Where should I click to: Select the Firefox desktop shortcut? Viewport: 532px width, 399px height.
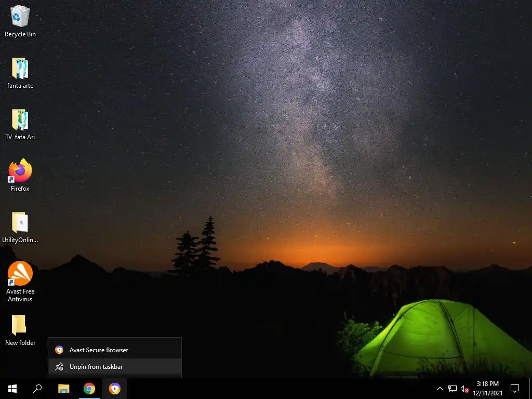coord(20,175)
